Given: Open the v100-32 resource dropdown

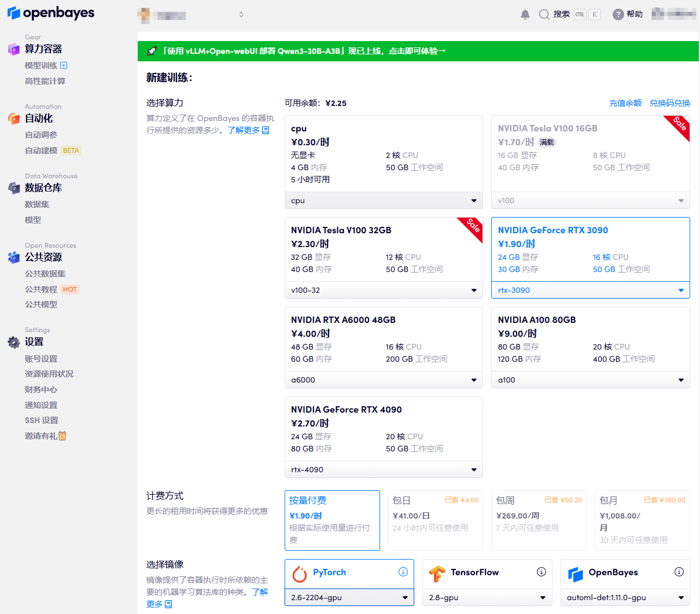Looking at the screenshot, I should click(384, 290).
